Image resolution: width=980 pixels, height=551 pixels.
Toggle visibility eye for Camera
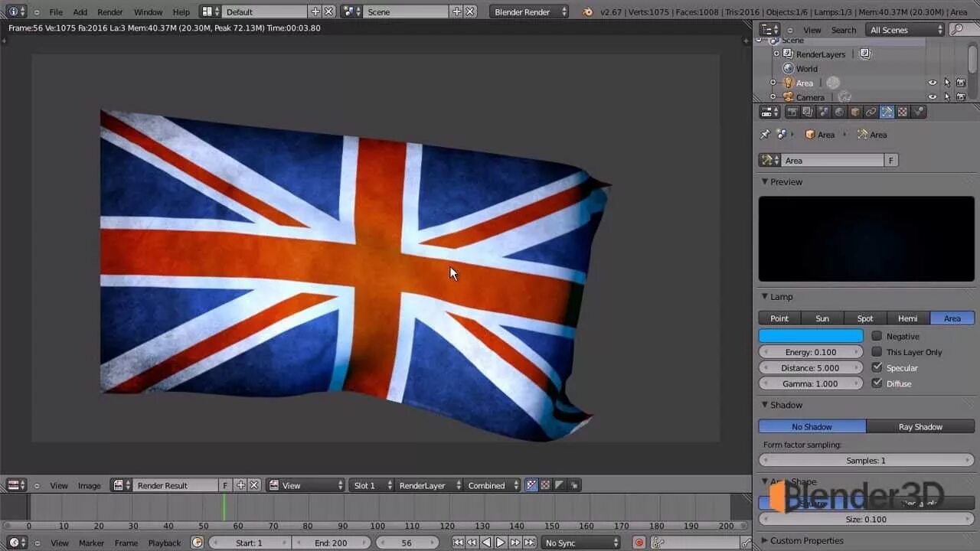[x=933, y=97]
